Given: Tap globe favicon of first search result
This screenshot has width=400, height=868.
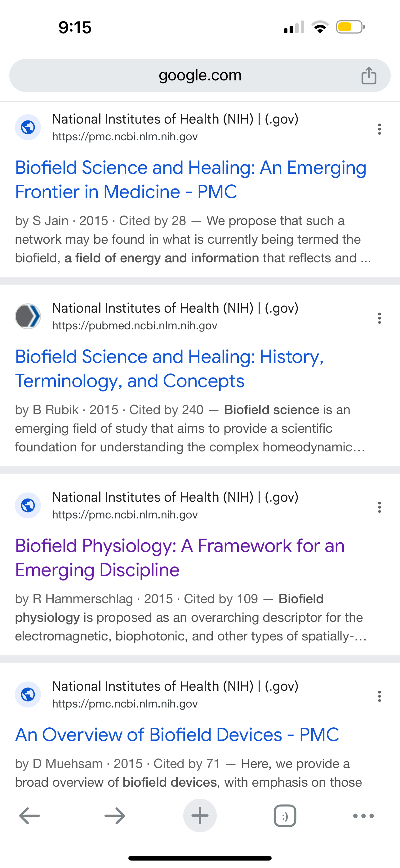Looking at the screenshot, I should (x=28, y=127).
